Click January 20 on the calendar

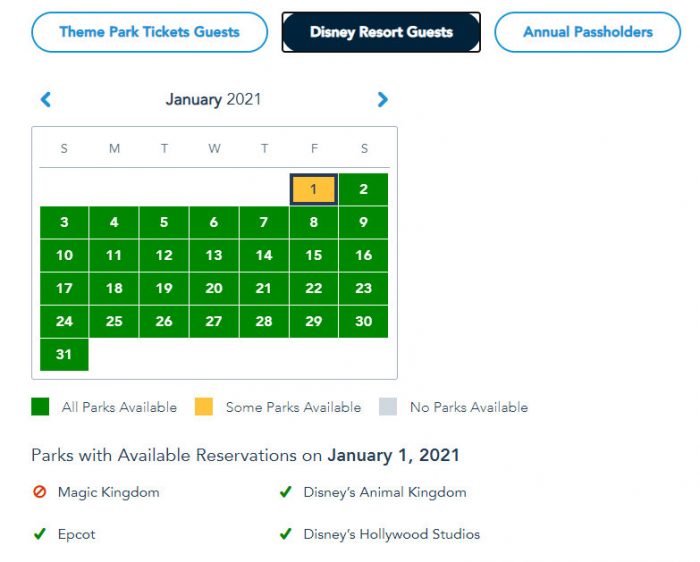[214, 288]
